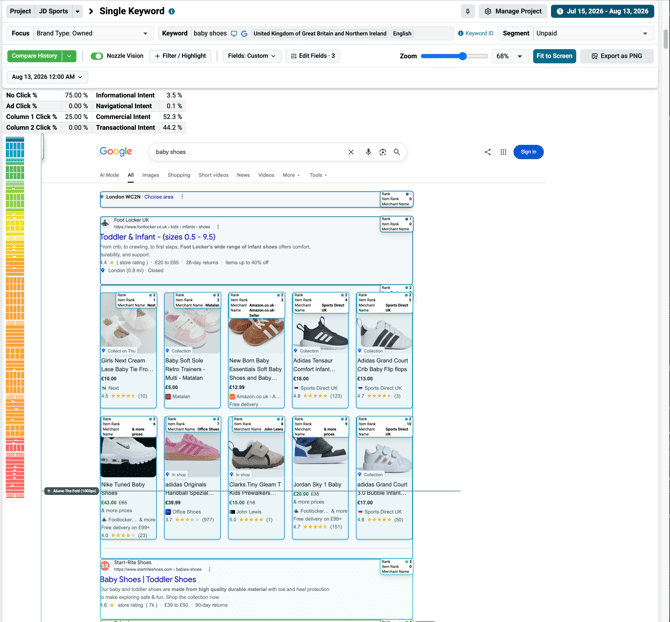Toggle the Nozzle Vision switch

(x=97, y=56)
